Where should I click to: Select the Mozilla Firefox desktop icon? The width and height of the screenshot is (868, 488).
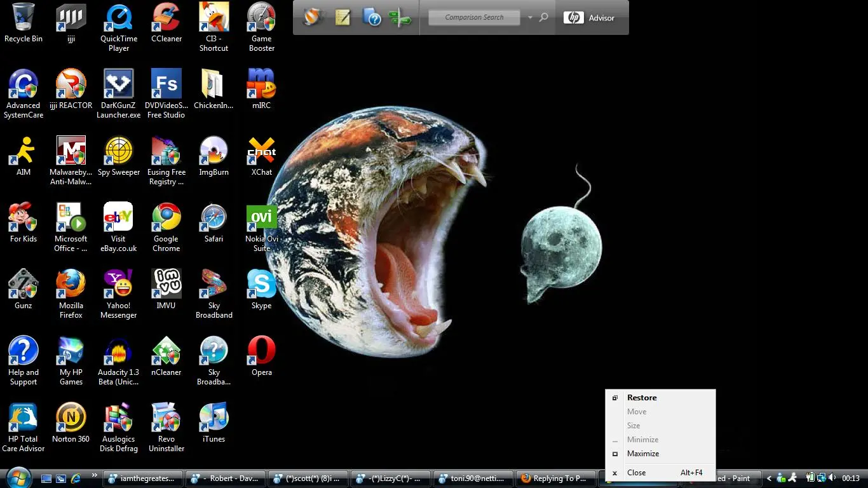point(71,285)
